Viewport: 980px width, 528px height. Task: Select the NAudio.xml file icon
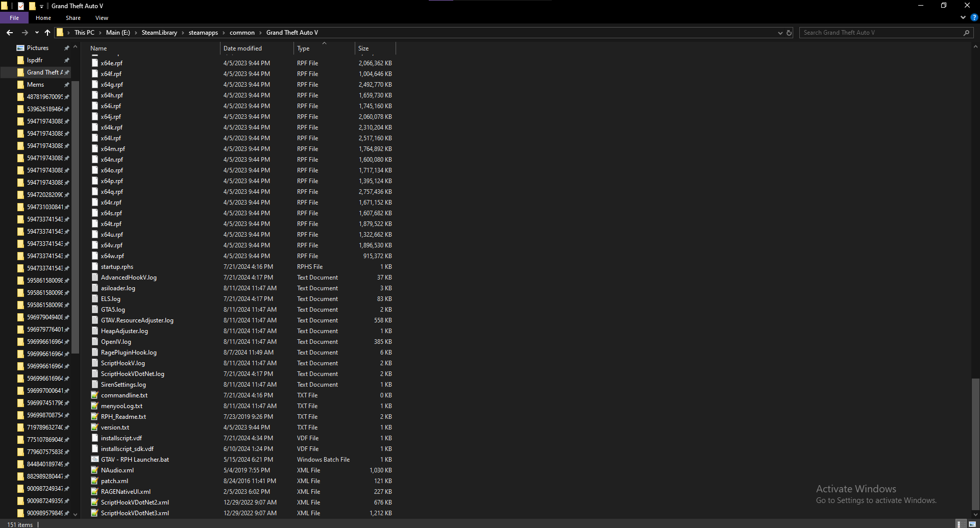pos(95,470)
